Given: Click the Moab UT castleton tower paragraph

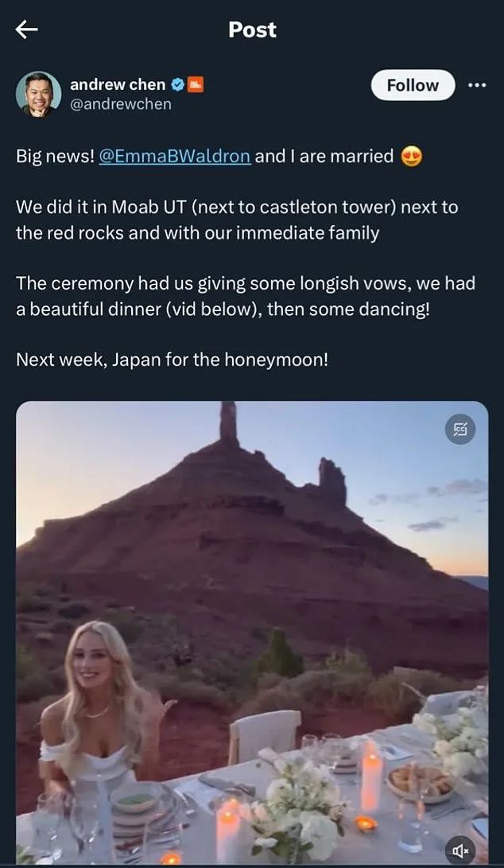Looking at the screenshot, I should coord(237,220).
